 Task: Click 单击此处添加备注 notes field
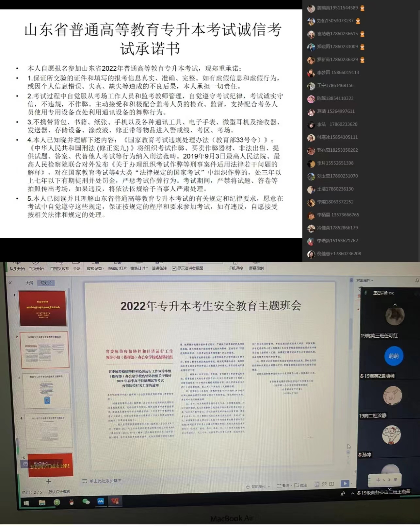pos(105,481)
